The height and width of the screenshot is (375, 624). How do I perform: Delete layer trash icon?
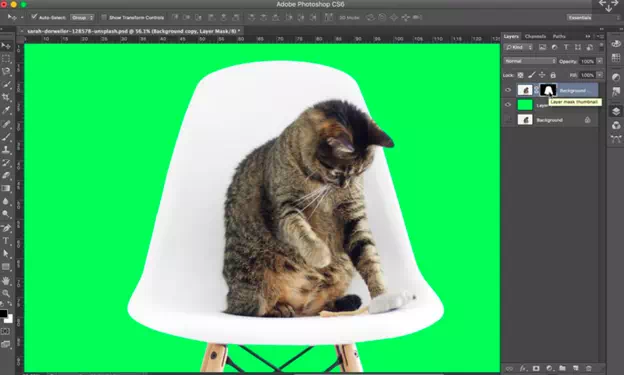(589, 369)
